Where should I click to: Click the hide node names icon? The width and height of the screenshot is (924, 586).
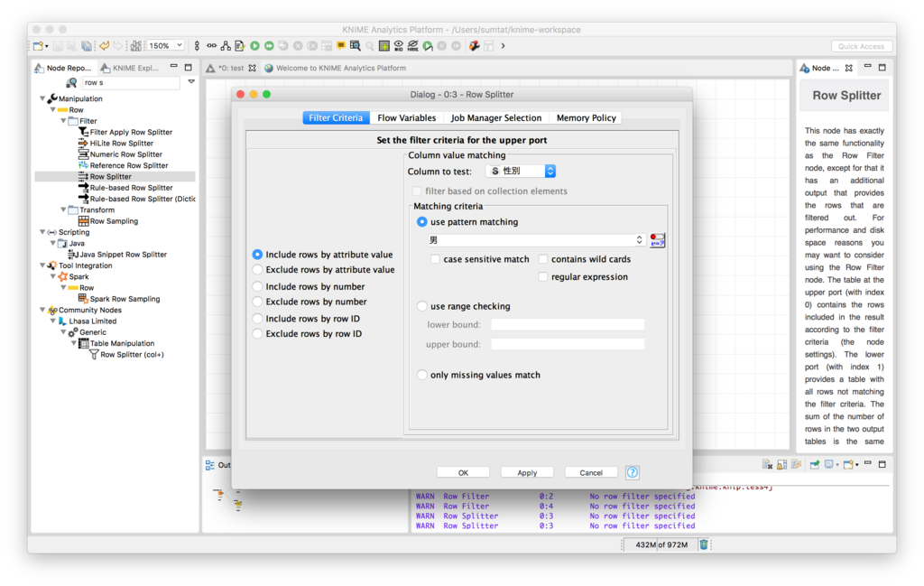coord(412,46)
